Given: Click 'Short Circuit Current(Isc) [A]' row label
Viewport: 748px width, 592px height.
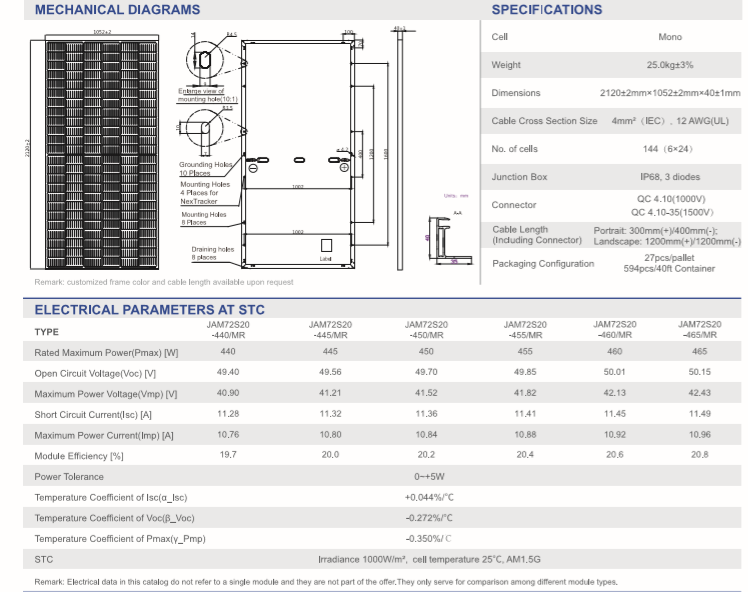Looking at the screenshot, I should coord(93,415).
